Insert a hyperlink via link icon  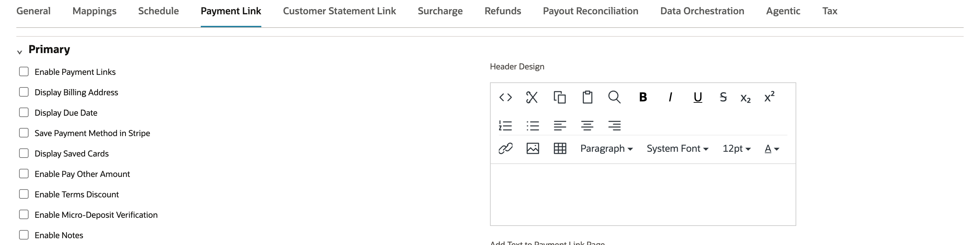[x=506, y=148]
